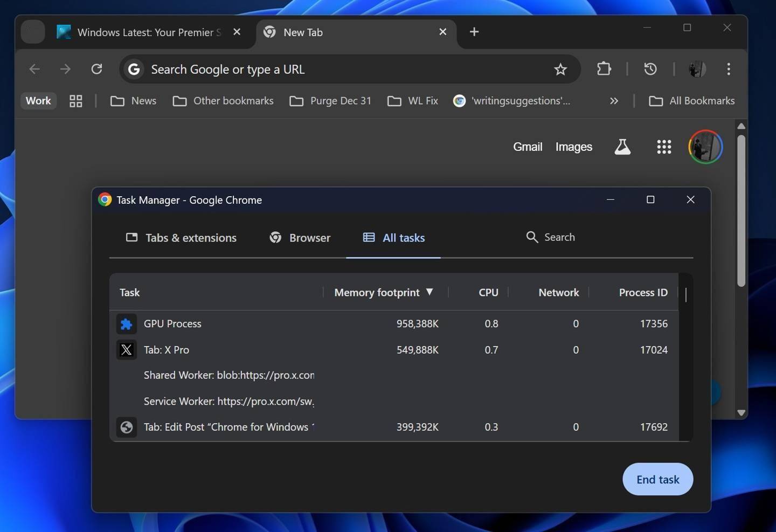Show more bookmarks with the double chevron

[x=614, y=101]
